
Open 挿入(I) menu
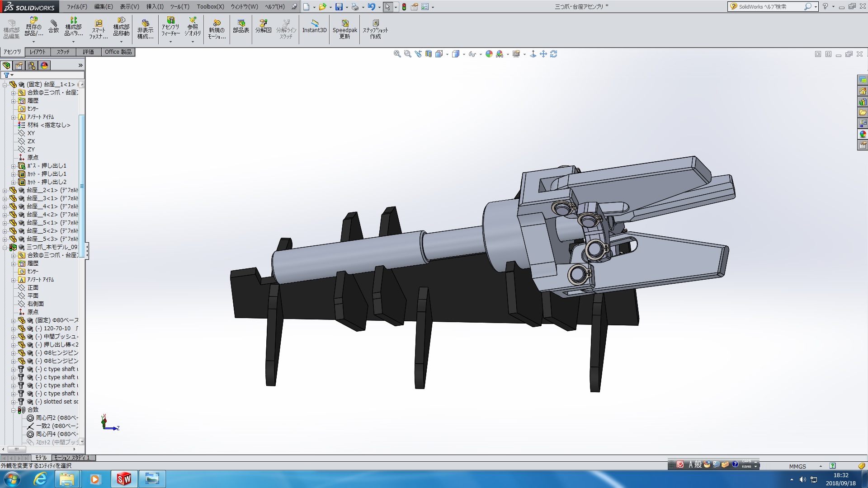pyautogui.click(x=155, y=6)
